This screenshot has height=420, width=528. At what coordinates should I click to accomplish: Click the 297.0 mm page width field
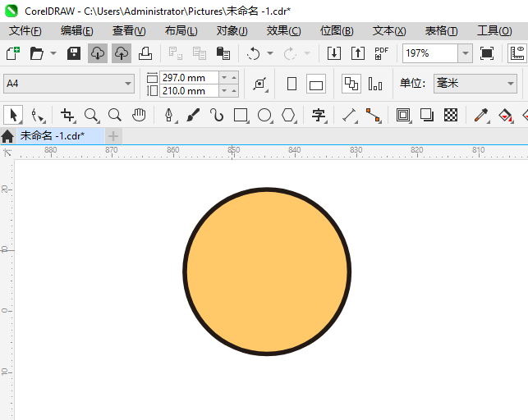[189, 78]
